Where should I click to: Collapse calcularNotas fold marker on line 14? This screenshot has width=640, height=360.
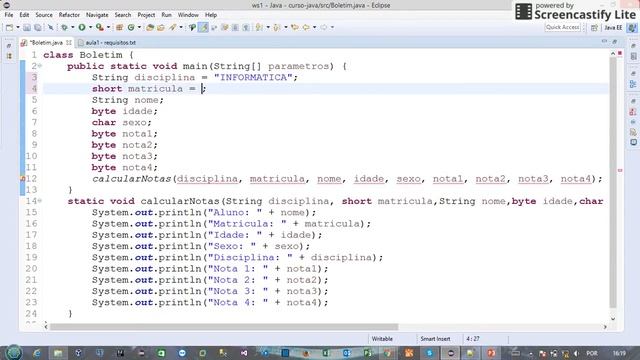click(x=40, y=201)
